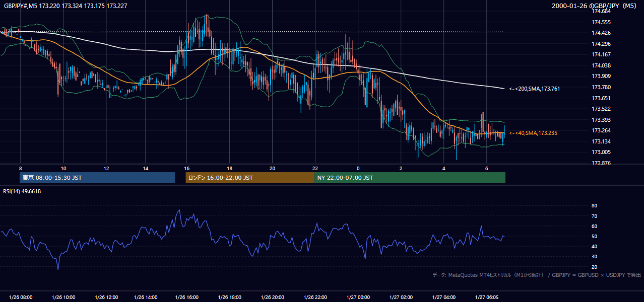Click price level 174.296 on the price scale
Screen dimensions: 644x302
point(601,44)
